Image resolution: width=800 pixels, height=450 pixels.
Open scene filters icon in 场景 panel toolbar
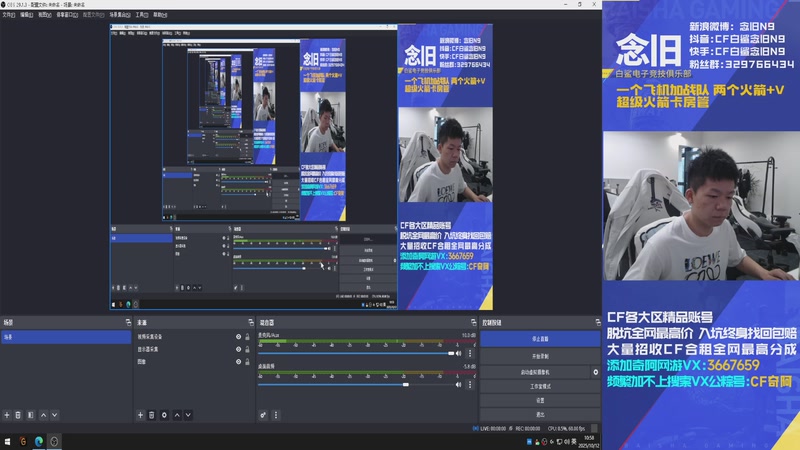point(31,415)
